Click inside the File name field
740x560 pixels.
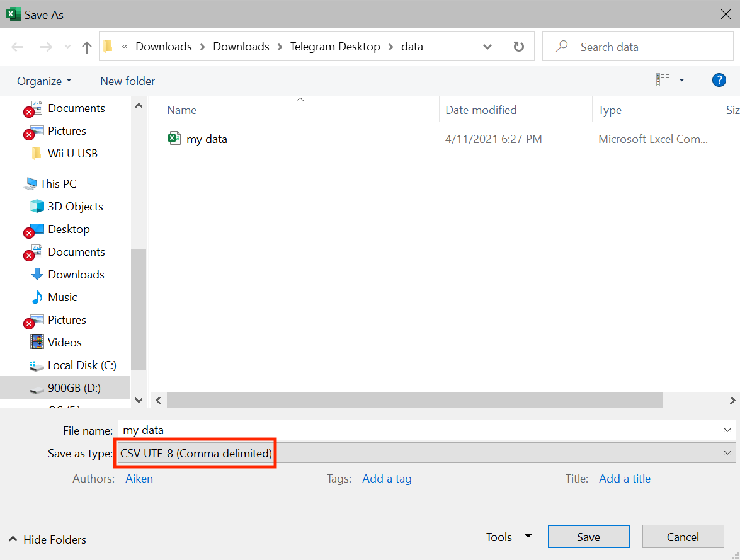pos(378,430)
